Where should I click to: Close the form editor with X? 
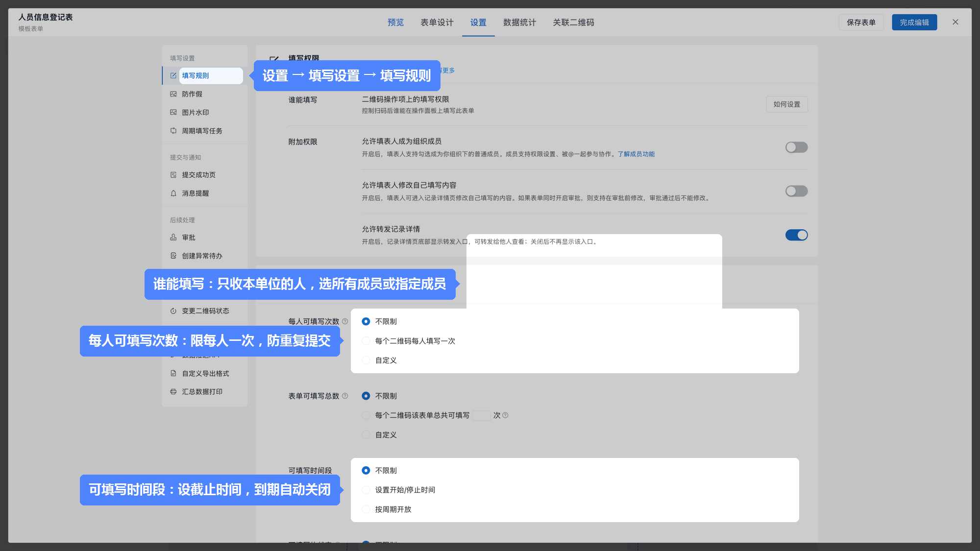(x=955, y=22)
